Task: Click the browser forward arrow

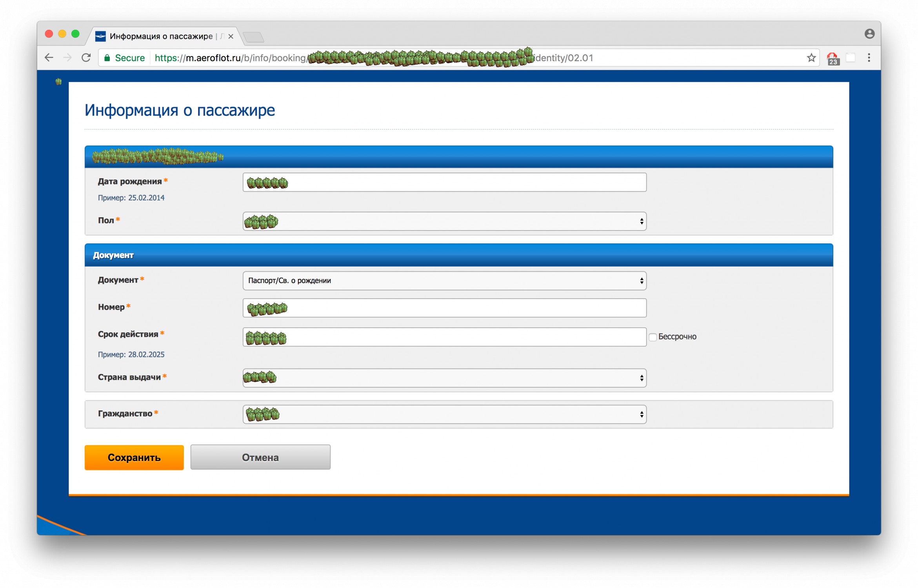Action: tap(67, 58)
